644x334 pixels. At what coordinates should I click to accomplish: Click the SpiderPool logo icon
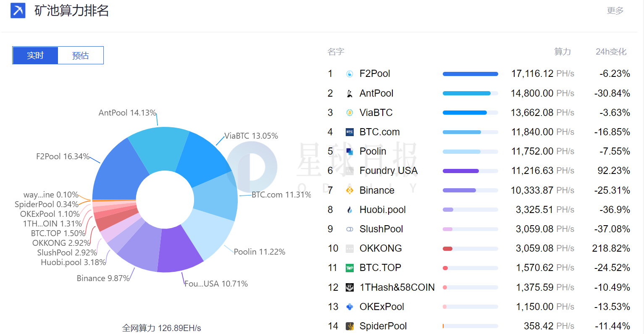click(x=350, y=326)
